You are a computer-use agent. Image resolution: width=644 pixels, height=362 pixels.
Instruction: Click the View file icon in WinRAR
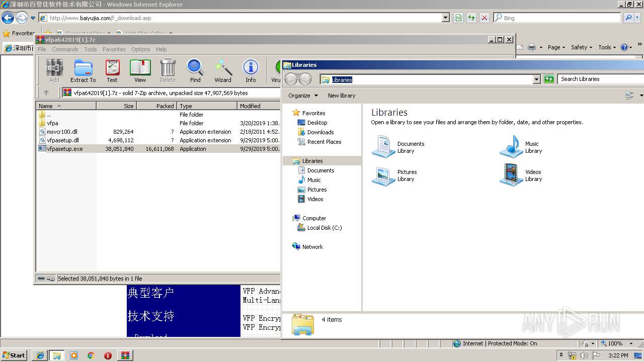point(140,70)
